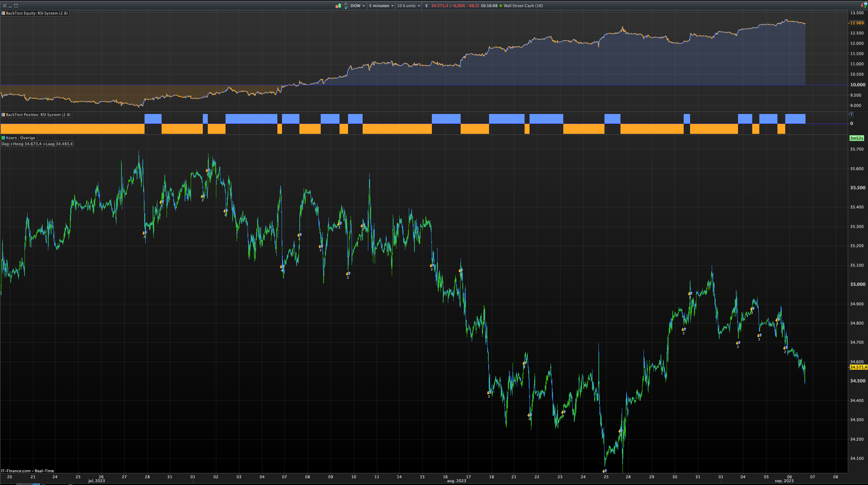Open the 5 minuten timeframe dropdown

(381, 6)
